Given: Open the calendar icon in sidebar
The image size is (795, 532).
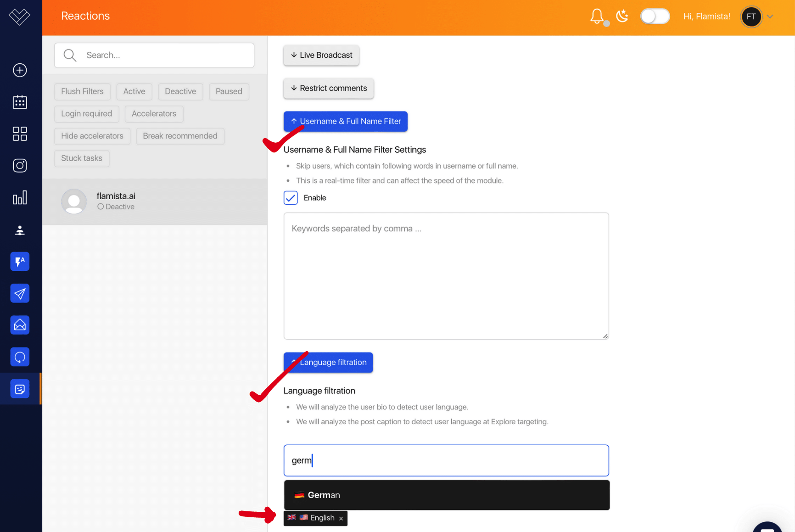Looking at the screenshot, I should click(x=20, y=102).
